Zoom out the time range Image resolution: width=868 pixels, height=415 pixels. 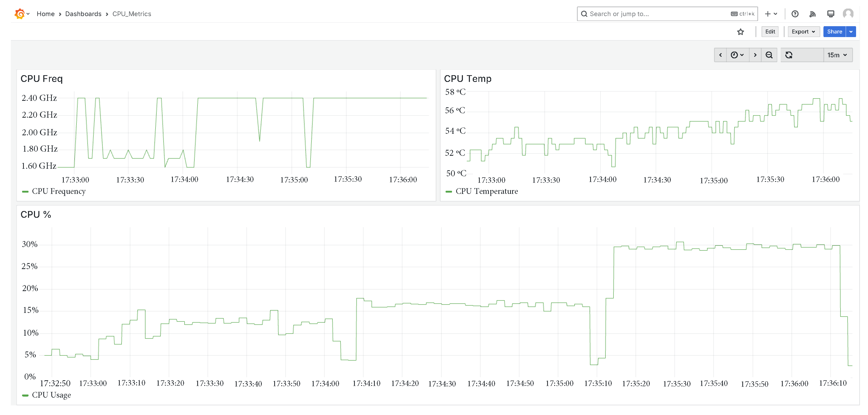tap(769, 55)
